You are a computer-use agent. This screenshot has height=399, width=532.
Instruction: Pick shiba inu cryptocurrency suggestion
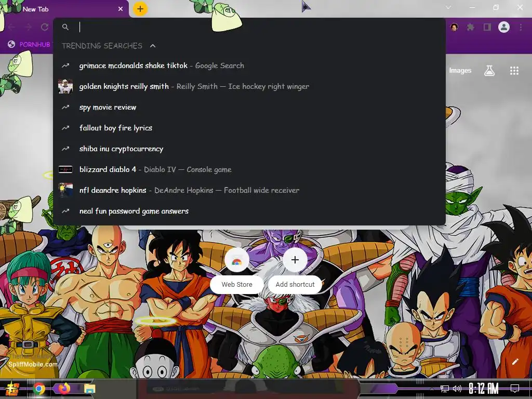click(x=249, y=149)
